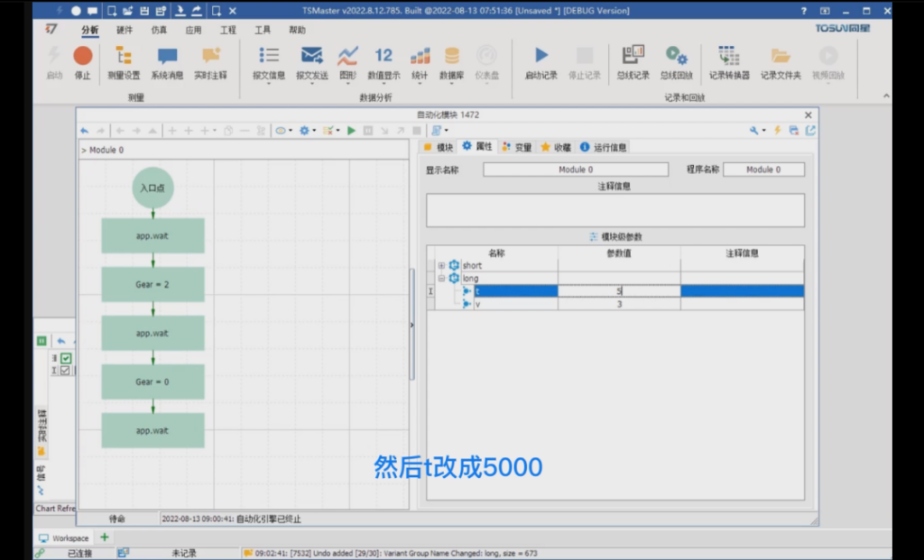Screen dimensions: 924x560
Task: Click the 入口点 entry point node
Action: click(x=152, y=188)
